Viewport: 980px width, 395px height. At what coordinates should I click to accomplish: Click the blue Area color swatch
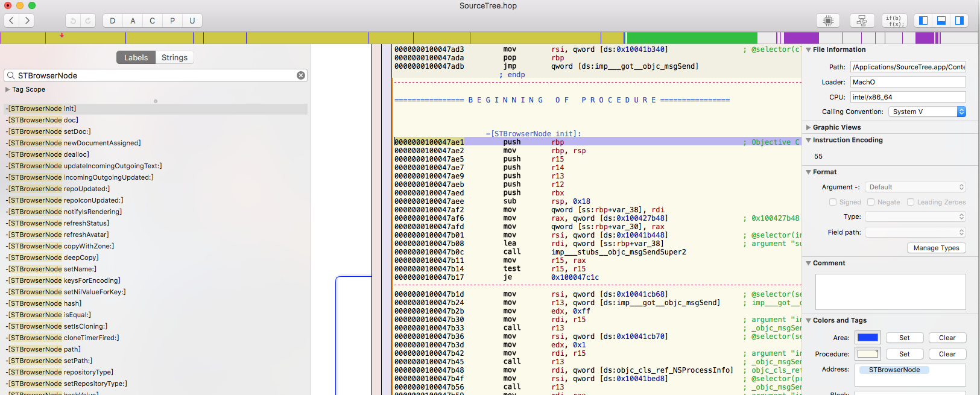868,338
